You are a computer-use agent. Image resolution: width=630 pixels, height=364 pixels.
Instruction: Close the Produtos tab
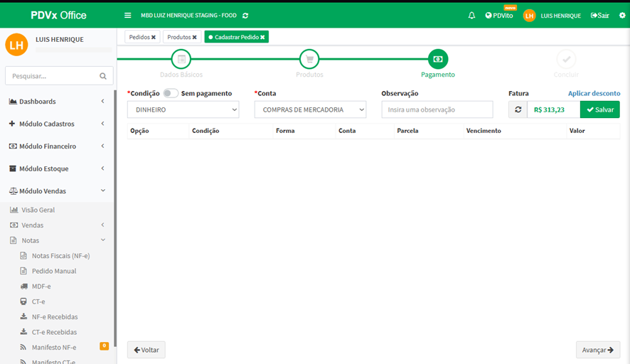194,37
